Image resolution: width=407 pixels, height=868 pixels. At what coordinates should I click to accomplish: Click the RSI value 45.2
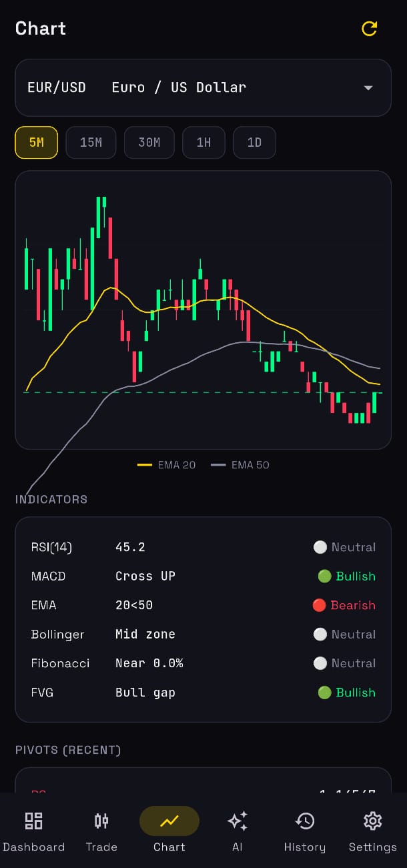130,548
